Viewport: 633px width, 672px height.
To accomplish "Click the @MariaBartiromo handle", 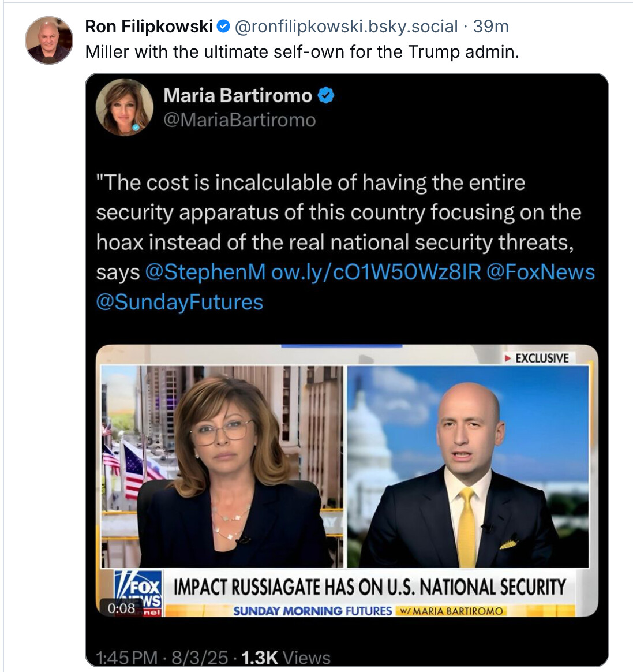I will point(239,120).
